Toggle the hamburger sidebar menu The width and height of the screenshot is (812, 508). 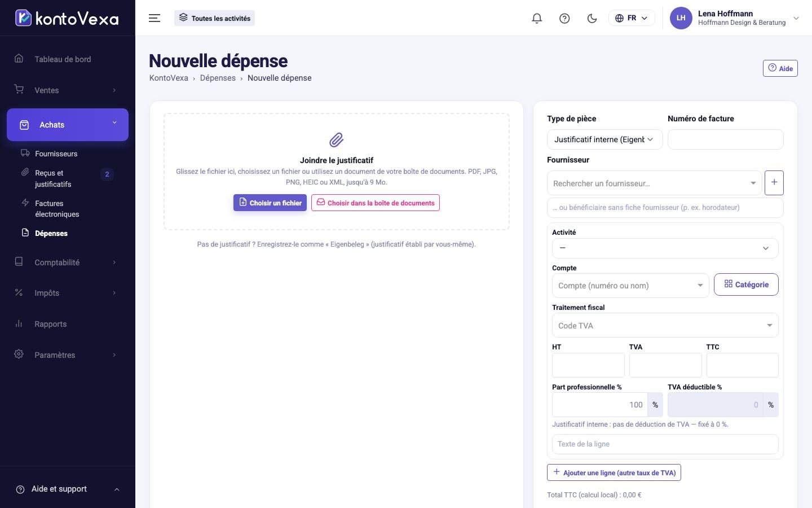click(155, 18)
